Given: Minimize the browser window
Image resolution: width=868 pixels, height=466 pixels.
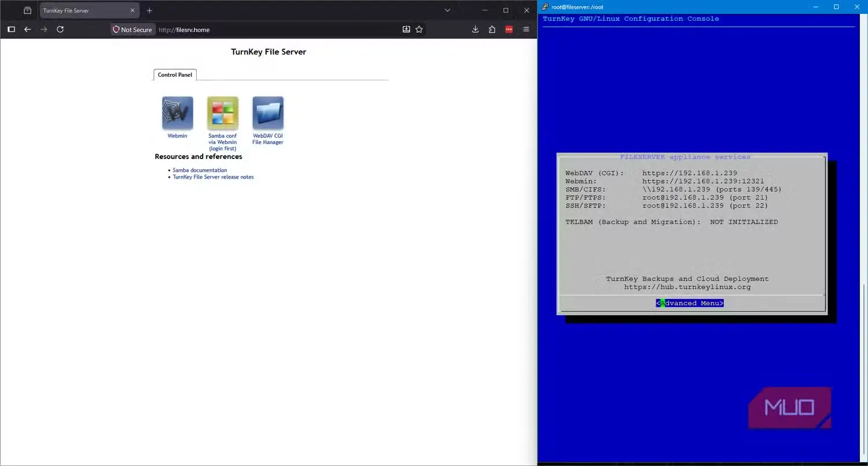Looking at the screenshot, I should coord(485,10).
